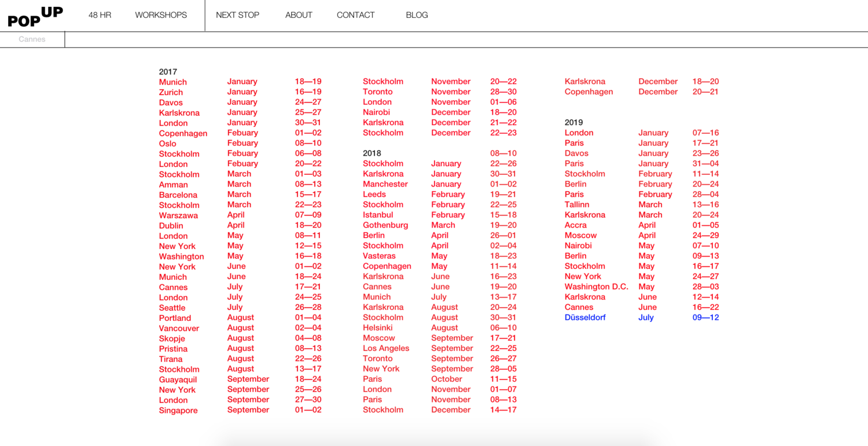Click the Cannes sub-navigation tab

(32, 39)
